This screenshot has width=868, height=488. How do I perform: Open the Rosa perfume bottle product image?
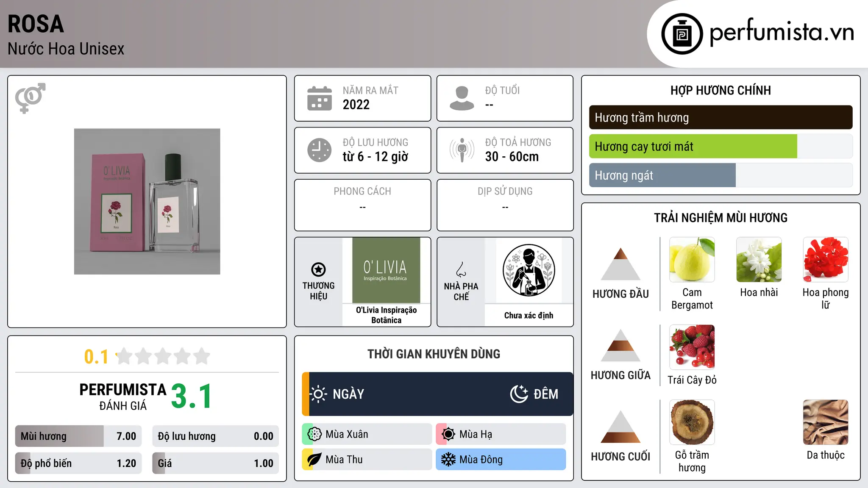click(x=147, y=202)
